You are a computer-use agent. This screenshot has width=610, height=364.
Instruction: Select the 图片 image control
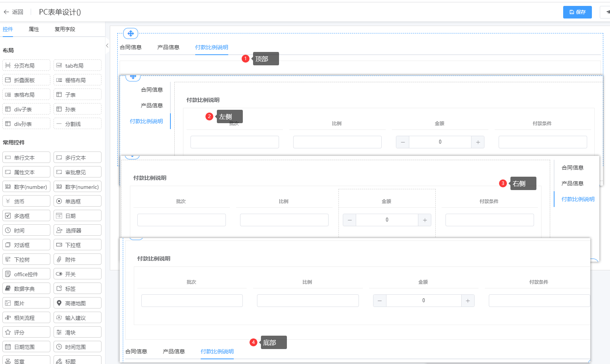tap(26, 303)
